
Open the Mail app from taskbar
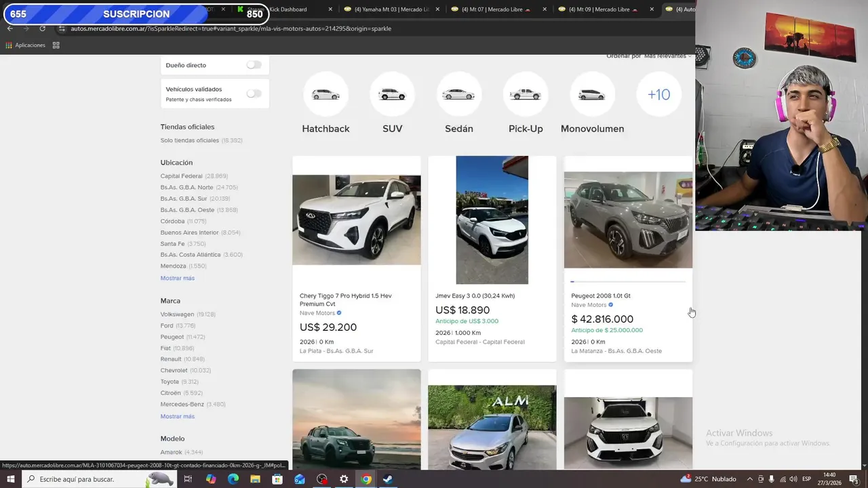coord(300,479)
